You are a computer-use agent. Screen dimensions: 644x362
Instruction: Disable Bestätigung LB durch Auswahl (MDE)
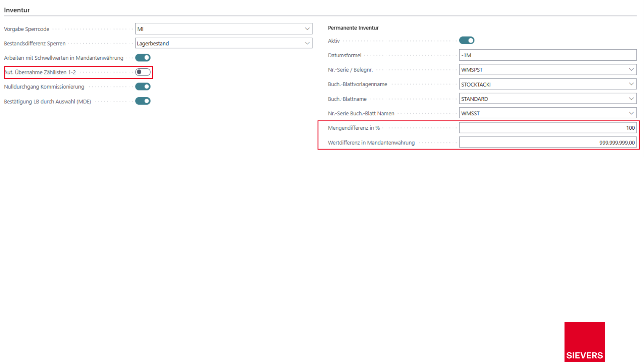(x=143, y=101)
